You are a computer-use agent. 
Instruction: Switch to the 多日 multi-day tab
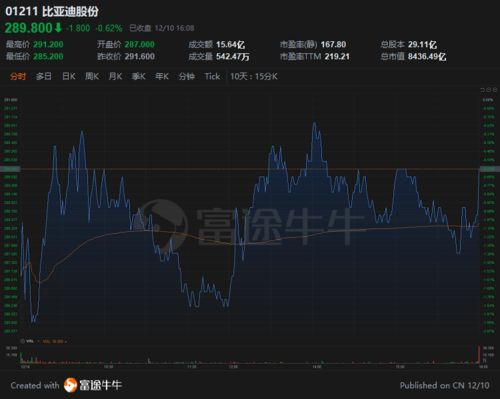point(44,76)
